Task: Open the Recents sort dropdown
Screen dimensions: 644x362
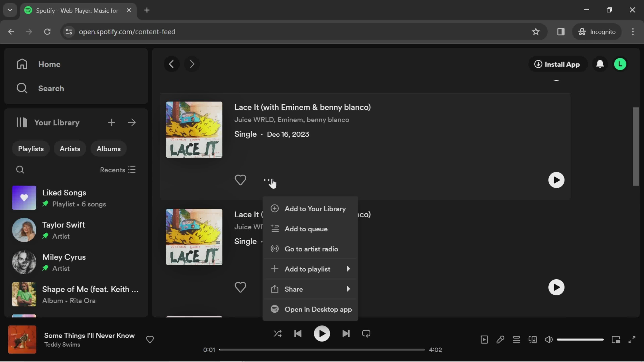Action: pos(118,170)
